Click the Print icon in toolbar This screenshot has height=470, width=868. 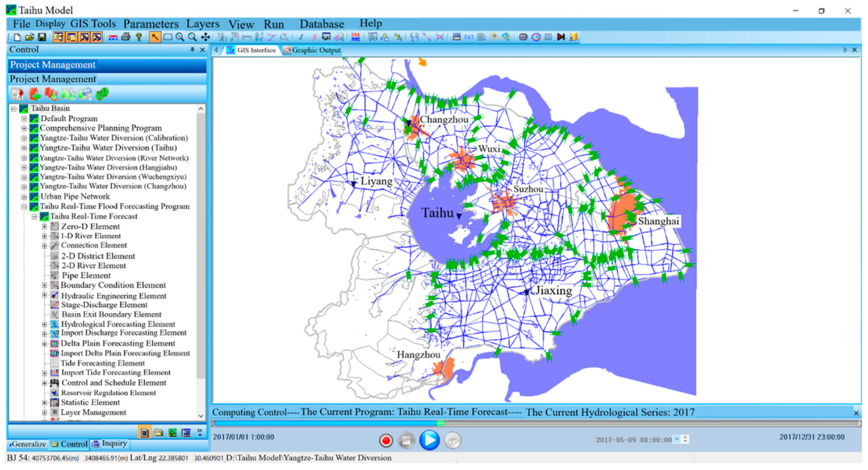126,37
